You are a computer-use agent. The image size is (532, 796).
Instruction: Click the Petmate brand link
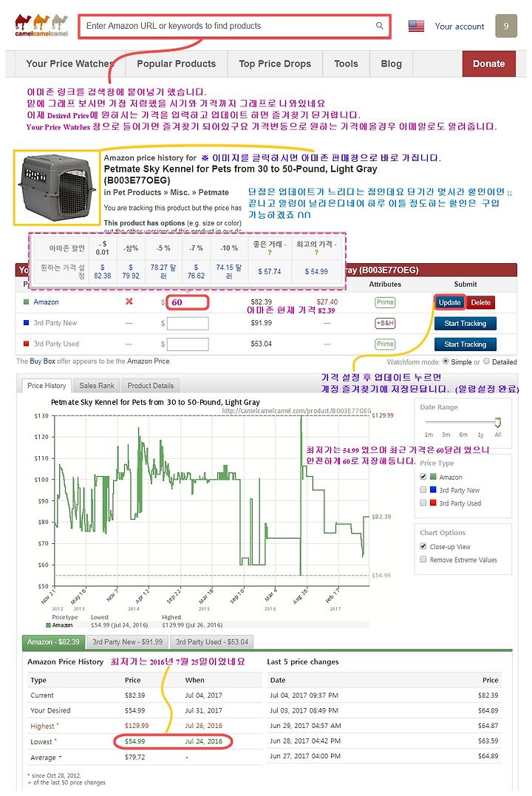point(214,192)
